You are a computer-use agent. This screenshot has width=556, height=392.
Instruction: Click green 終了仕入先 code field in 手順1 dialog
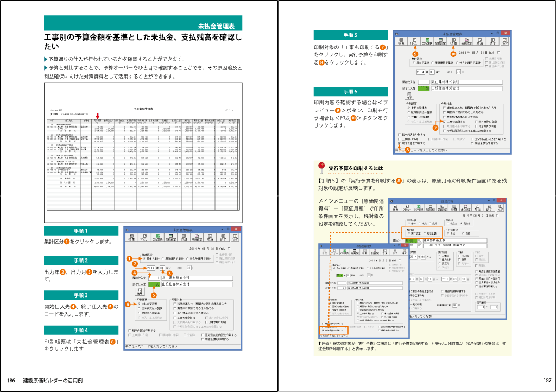coord(154,284)
